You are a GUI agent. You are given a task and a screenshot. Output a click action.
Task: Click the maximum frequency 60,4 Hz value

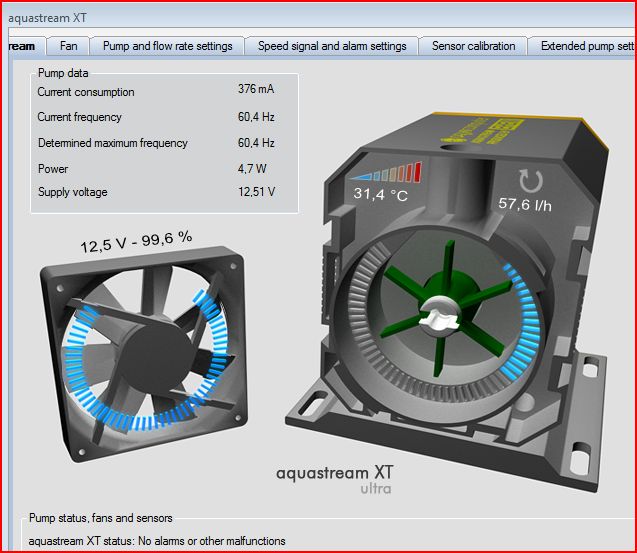256,143
